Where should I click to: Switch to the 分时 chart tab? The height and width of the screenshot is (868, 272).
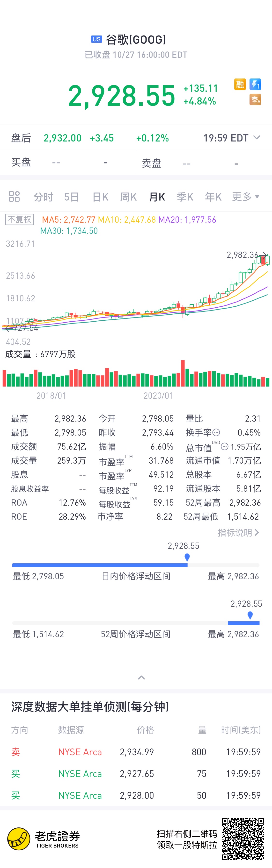[44, 197]
